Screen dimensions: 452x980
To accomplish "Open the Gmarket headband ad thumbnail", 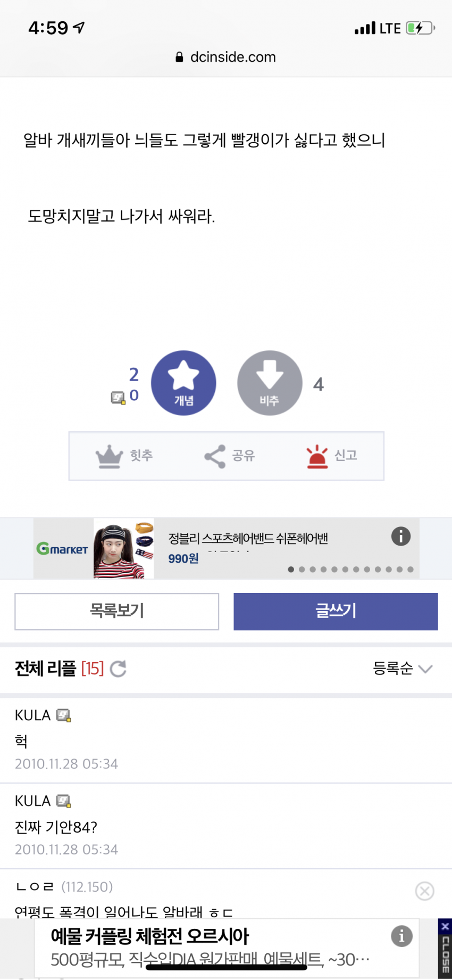I will (124, 548).
